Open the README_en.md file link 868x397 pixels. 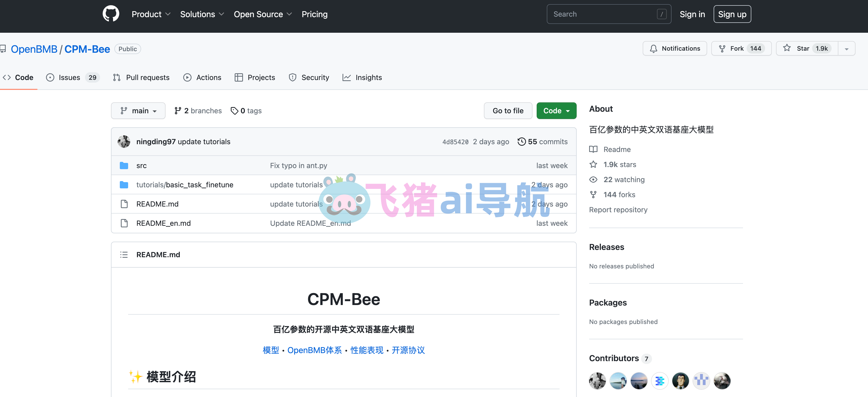pyautogui.click(x=163, y=223)
